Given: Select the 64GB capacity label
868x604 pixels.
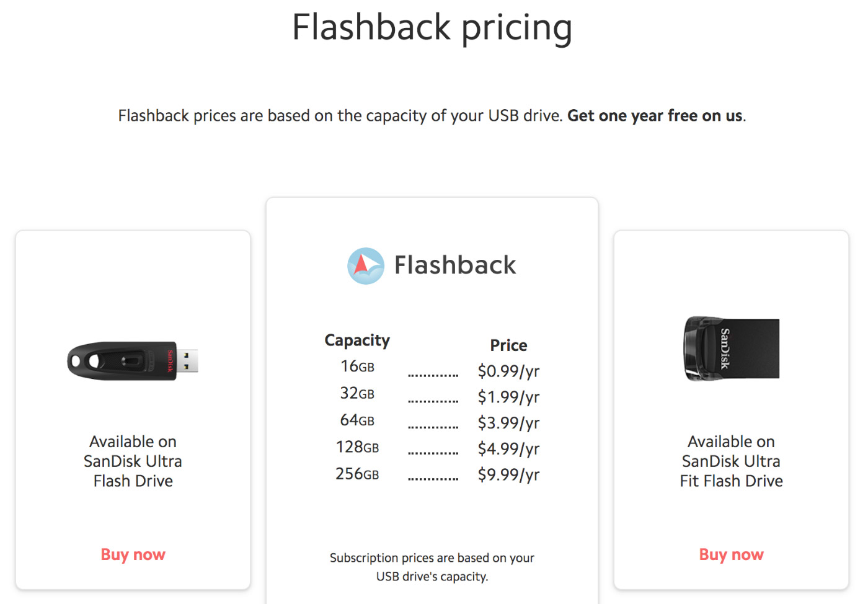Looking at the screenshot, I should click(357, 420).
